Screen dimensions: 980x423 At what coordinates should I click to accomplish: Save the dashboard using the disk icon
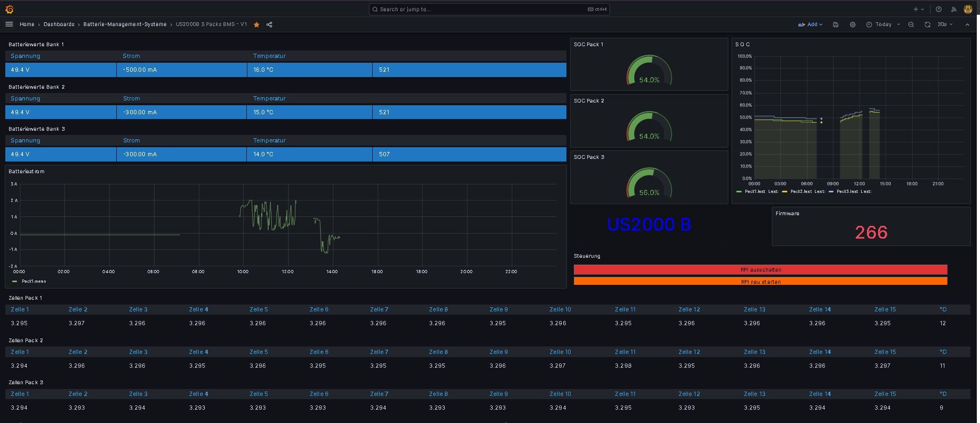[836, 24]
